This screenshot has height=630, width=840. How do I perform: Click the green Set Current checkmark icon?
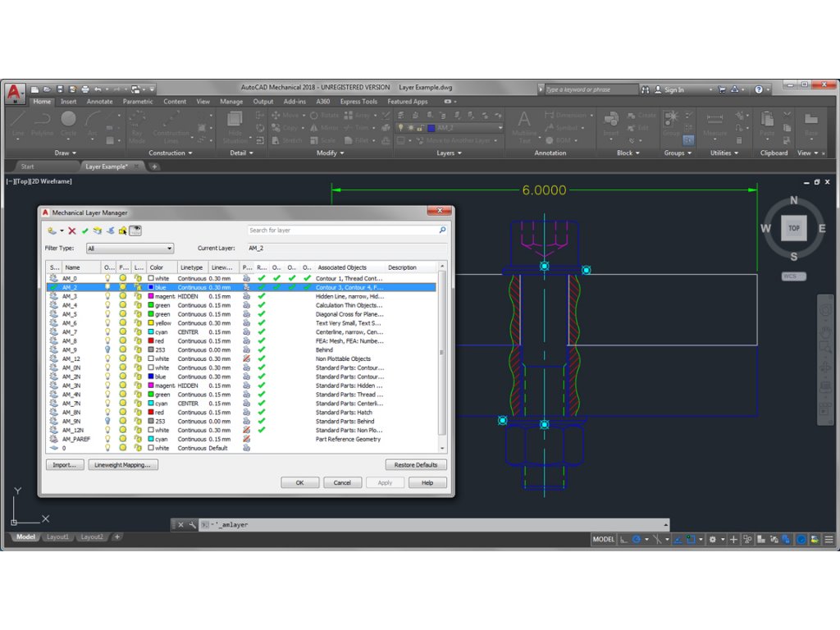click(x=84, y=231)
